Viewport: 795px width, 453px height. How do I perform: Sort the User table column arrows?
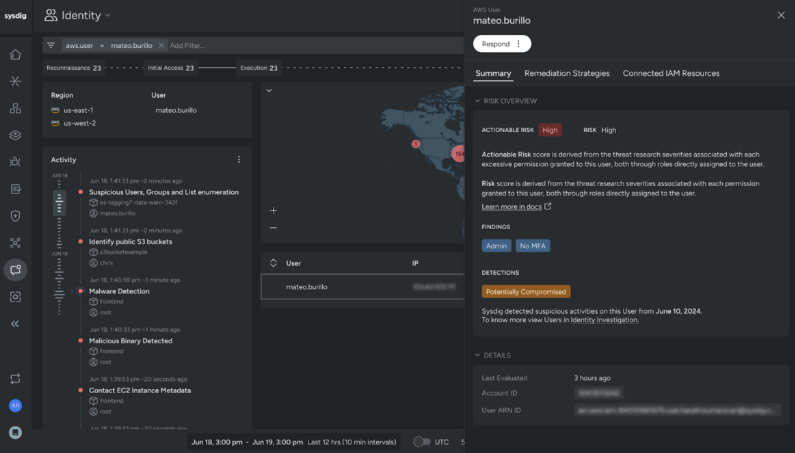tap(273, 263)
